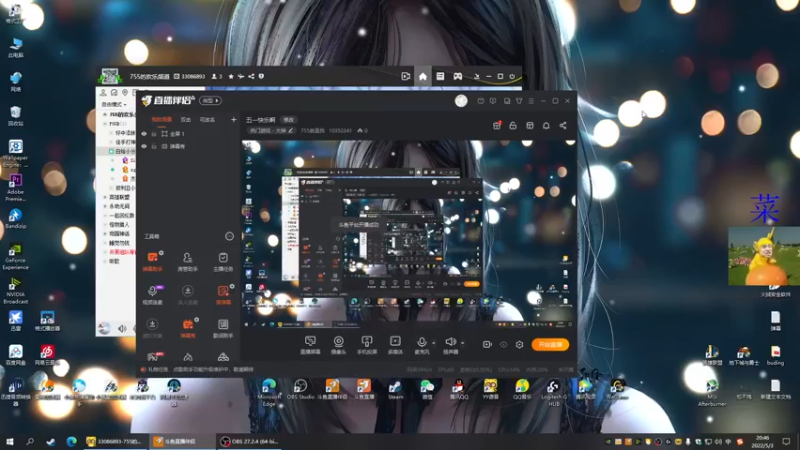The width and height of the screenshot is (800, 450).
Task: Open the 弹幕助手 tool
Action: tap(152, 261)
